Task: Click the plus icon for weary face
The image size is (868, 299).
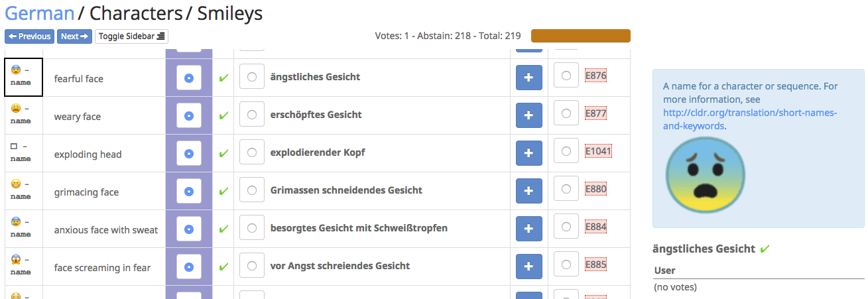Action: tap(528, 115)
